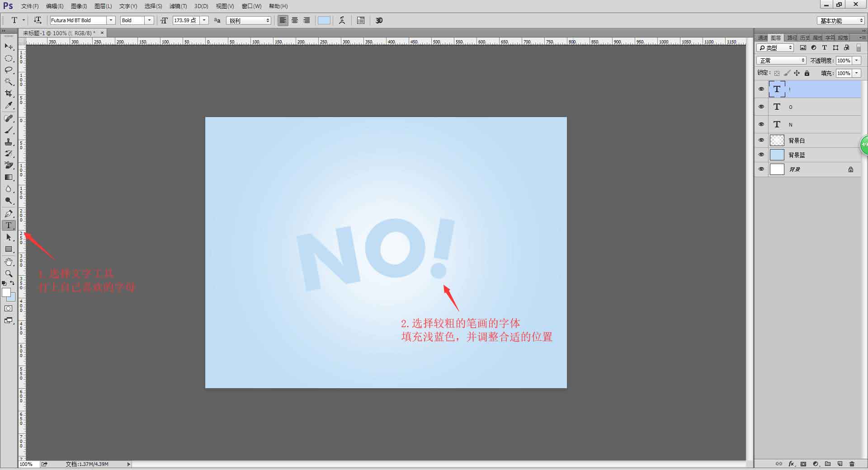Click the zoom percentage field in status bar
Screen dimensions: 868x470
(28, 464)
